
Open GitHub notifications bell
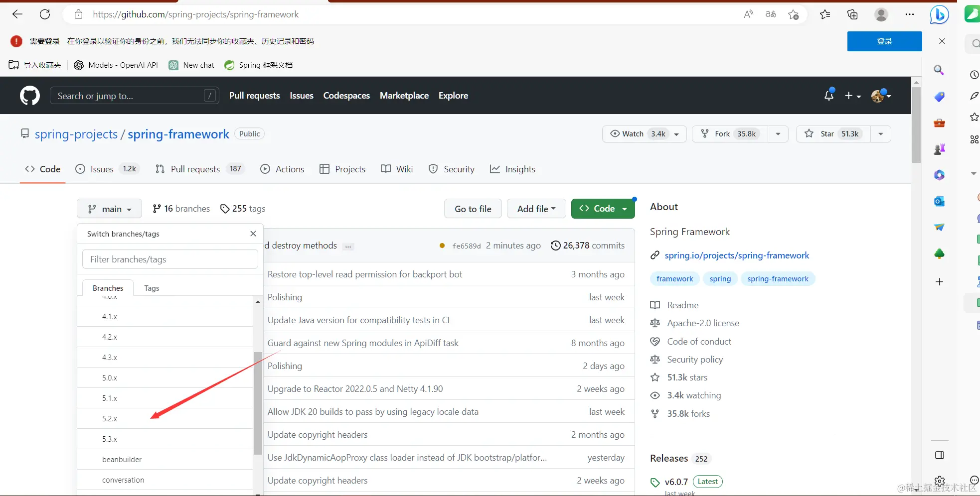pyautogui.click(x=829, y=95)
